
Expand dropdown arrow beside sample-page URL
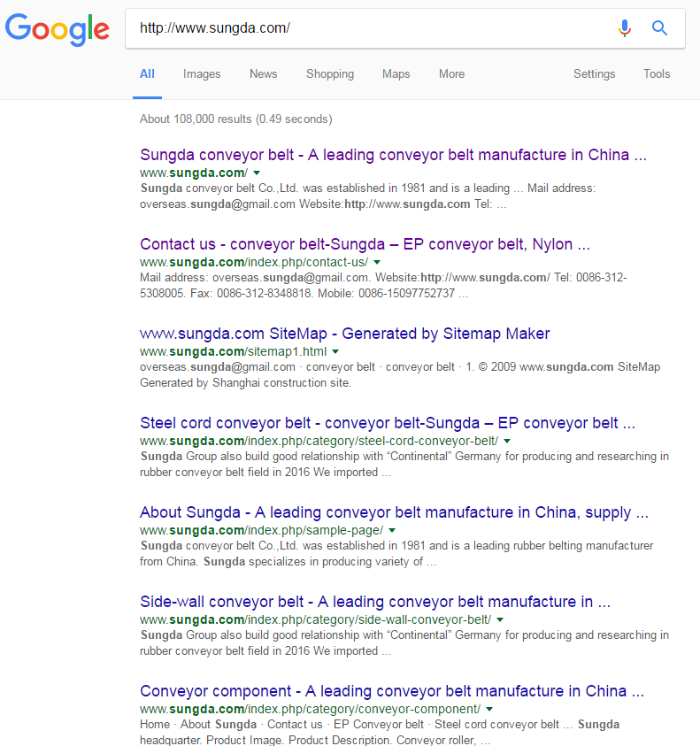[x=392, y=530]
